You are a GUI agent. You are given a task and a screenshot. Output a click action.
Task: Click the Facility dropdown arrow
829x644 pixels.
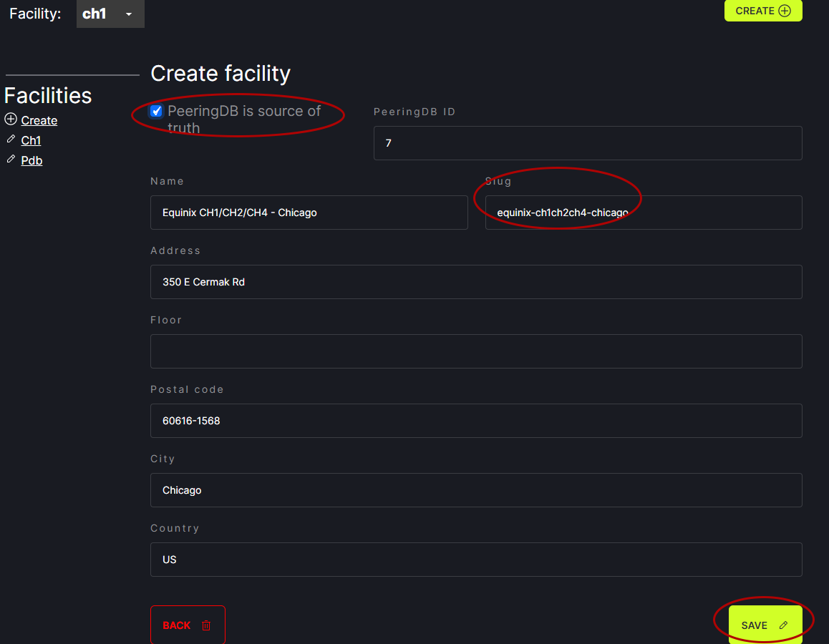point(129,14)
